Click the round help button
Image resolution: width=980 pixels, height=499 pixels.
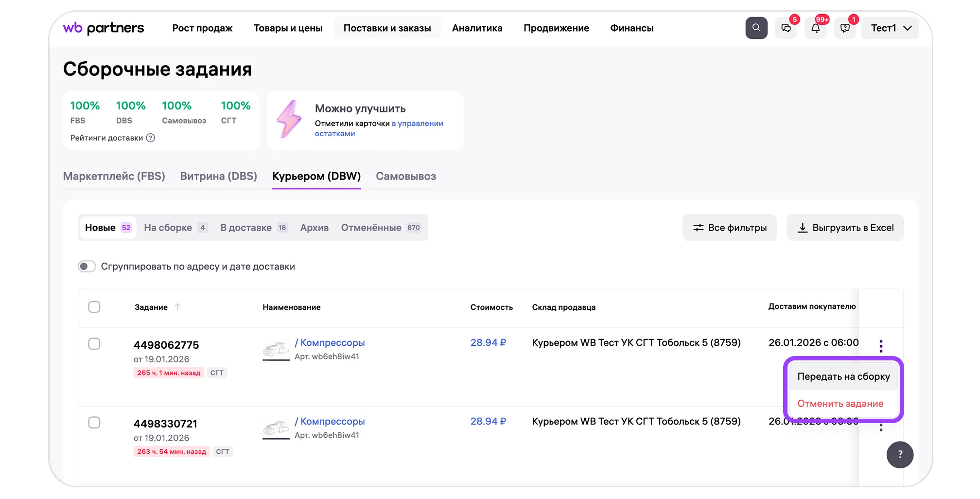(x=900, y=455)
